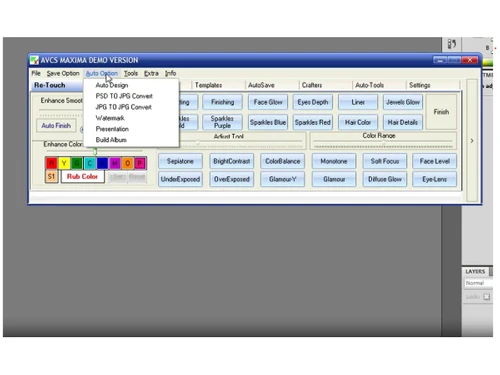The image size is (500, 375).
Task: Select PSD TO JPG Convert
Action: (x=124, y=96)
